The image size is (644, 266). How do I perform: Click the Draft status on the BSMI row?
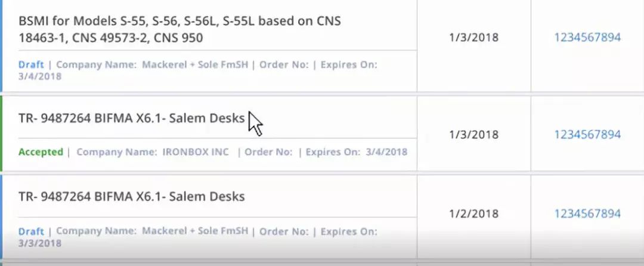point(31,65)
